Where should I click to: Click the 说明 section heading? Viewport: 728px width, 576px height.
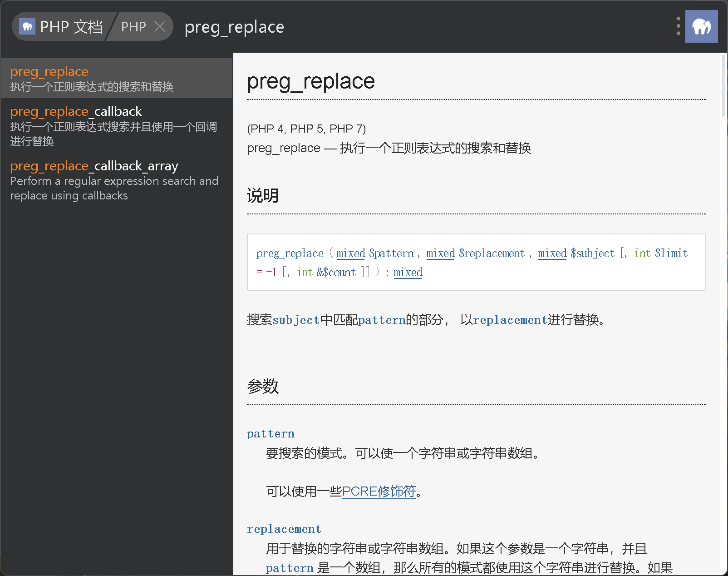[263, 196]
